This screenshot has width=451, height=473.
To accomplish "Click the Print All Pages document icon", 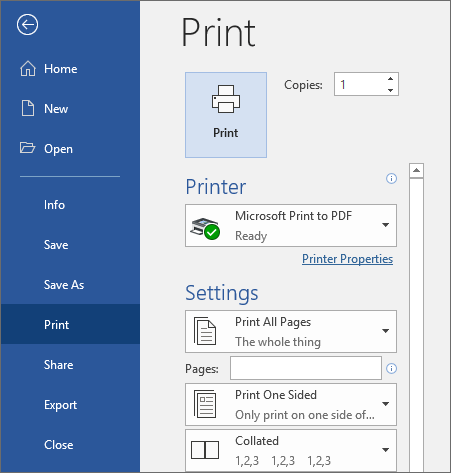I will tap(205, 331).
